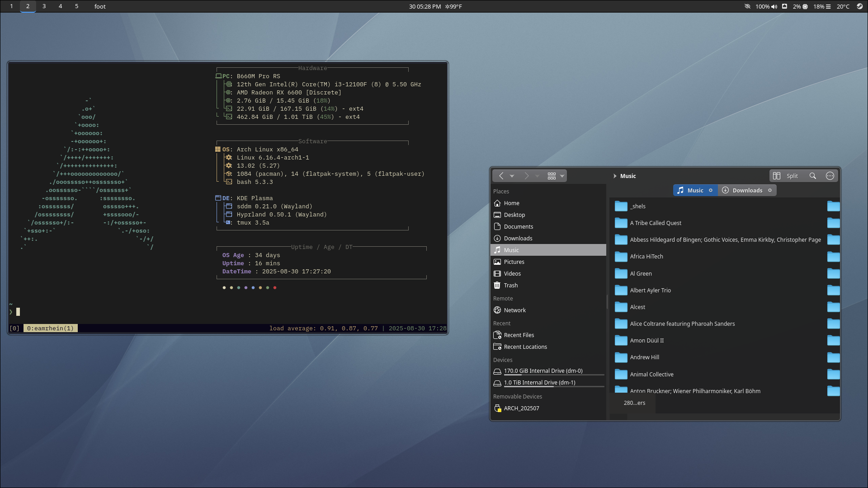868x488 pixels.
Task: Select the Al Green folder
Action: tap(633, 274)
